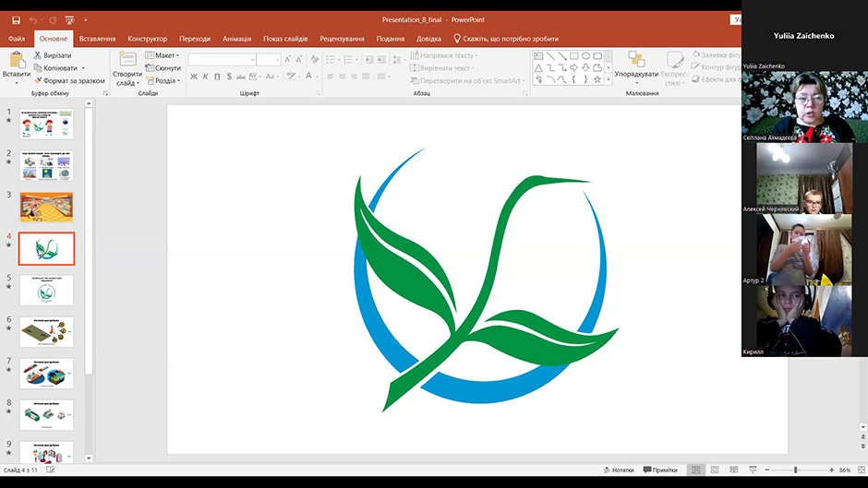The image size is (868, 488).
Task: Click the Скинути reset button
Action: pos(163,68)
